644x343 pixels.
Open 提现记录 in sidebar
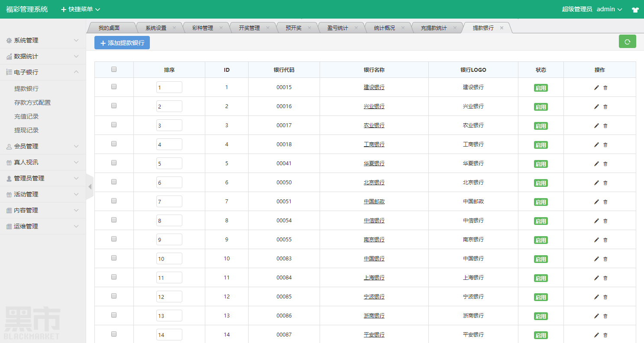point(26,130)
